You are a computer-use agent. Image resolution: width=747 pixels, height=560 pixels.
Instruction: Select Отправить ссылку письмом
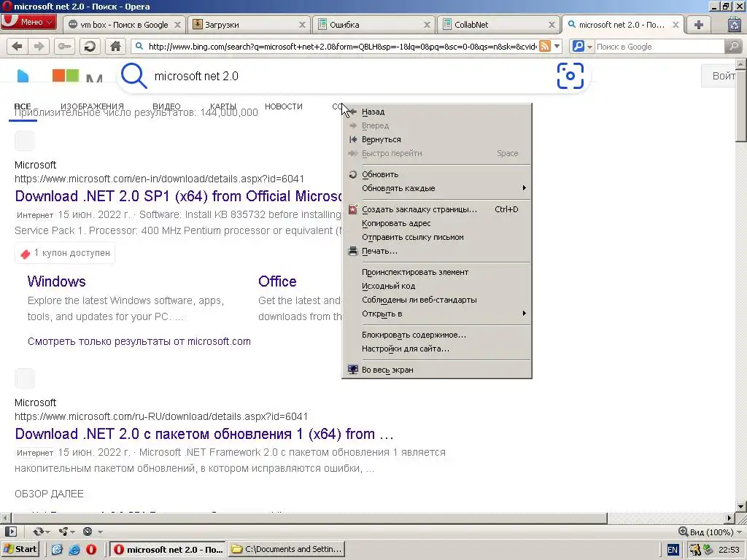pos(436,237)
